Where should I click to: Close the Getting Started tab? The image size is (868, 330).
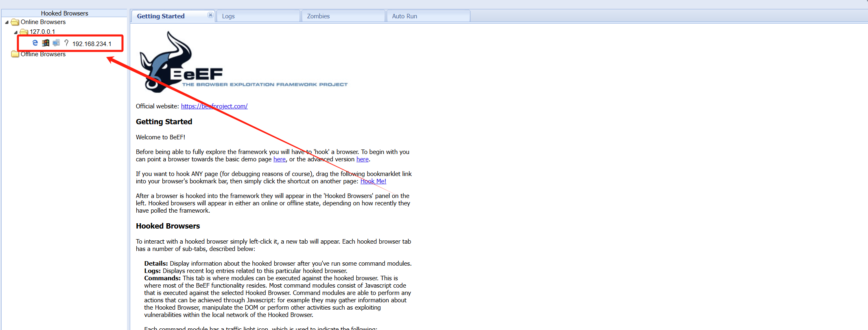[x=210, y=15]
